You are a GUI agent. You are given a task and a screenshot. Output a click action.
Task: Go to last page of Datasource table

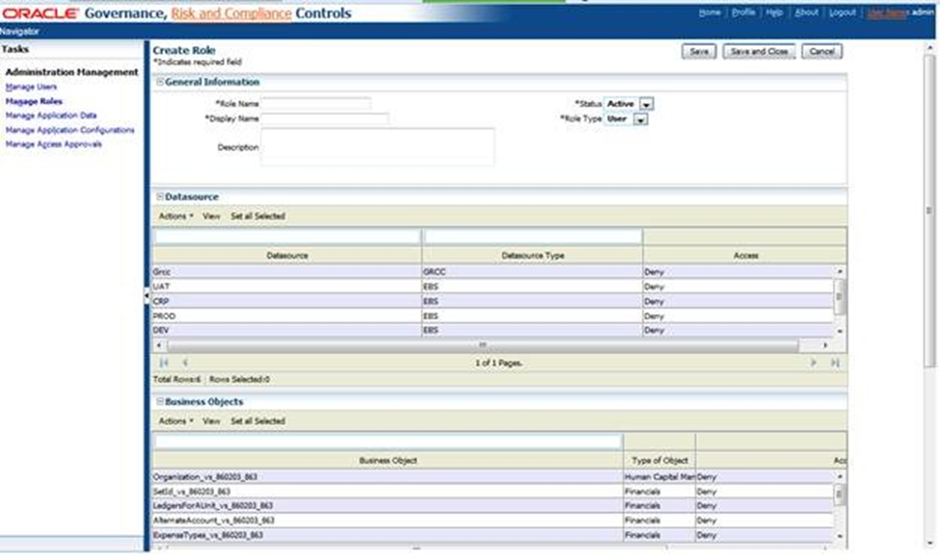(x=835, y=362)
